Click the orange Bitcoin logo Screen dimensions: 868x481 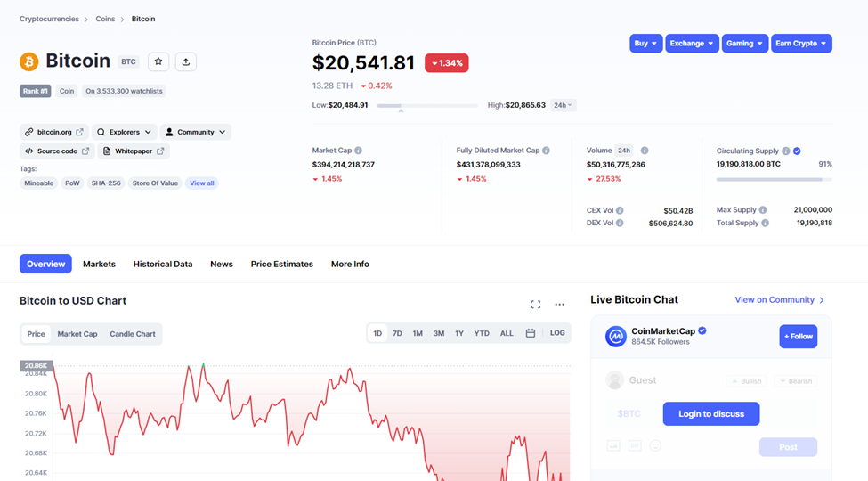tap(29, 61)
